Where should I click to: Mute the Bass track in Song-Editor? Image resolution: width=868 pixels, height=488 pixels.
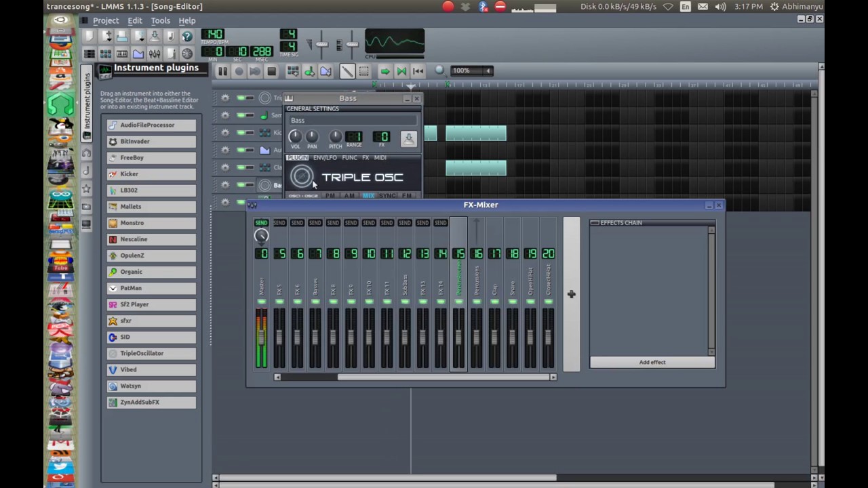[x=241, y=185]
